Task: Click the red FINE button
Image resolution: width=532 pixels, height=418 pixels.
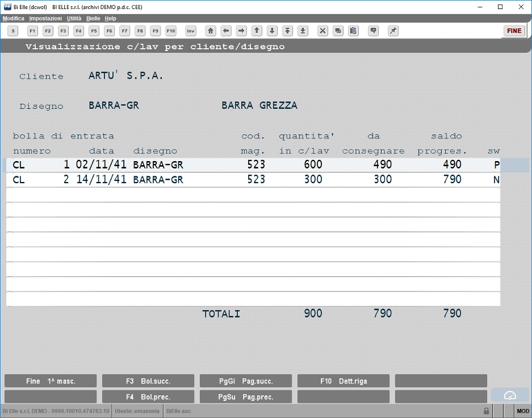Action: [514, 31]
